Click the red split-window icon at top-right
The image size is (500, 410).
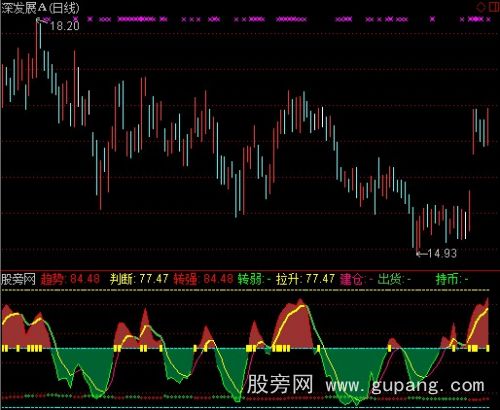tap(494, 7)
